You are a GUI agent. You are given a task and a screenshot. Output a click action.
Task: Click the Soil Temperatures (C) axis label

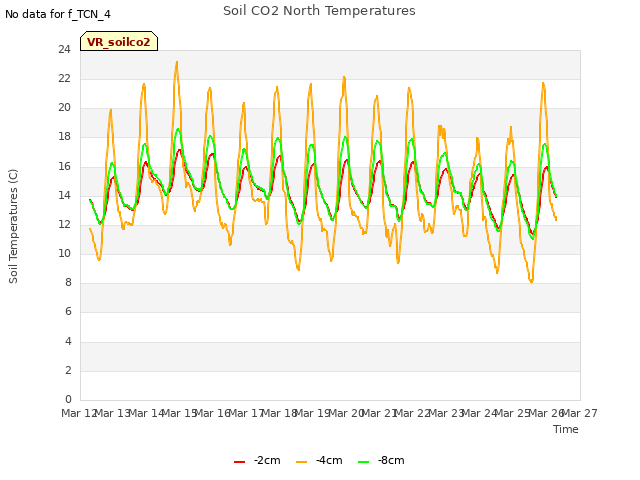[x=13, y=226]
